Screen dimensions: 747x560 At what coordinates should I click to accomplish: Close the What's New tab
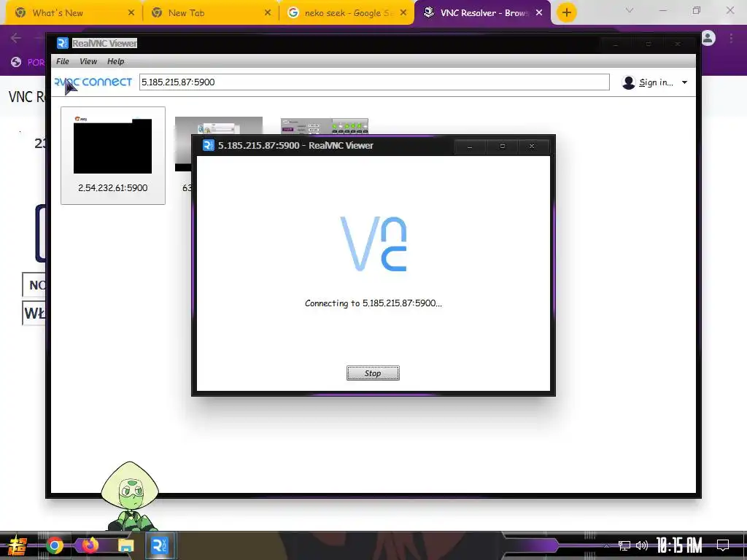tap(131, 13)
